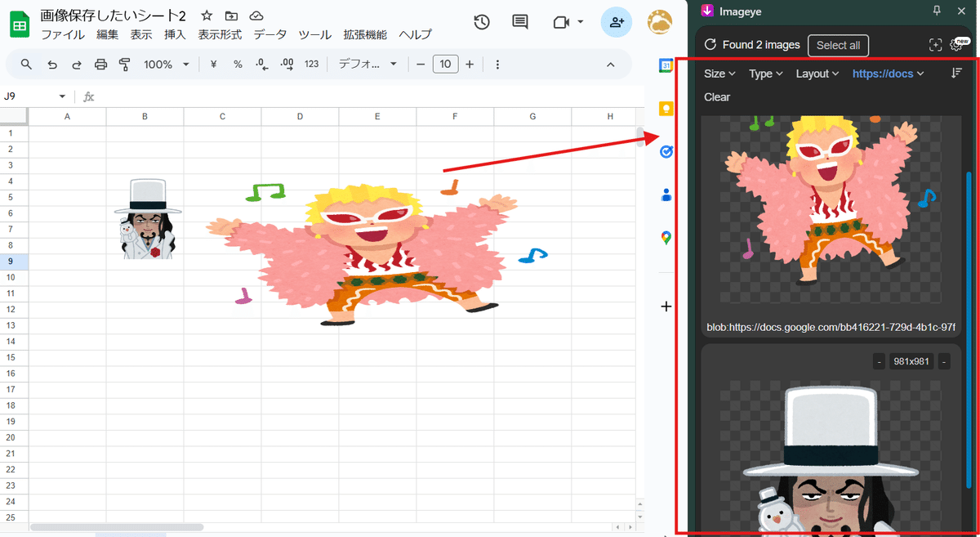Format cell as percent
Viewport: 980px width, 537px height.
[x=238, y=65]
